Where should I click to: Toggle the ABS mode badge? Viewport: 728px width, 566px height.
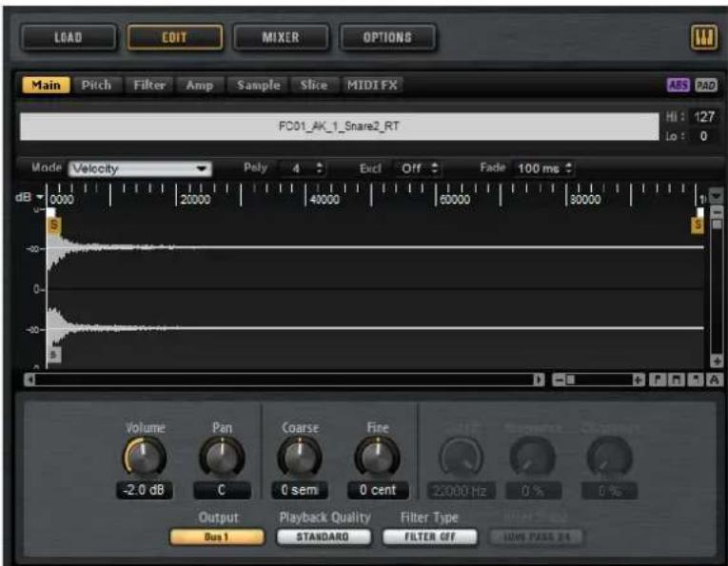coord(678,85)
